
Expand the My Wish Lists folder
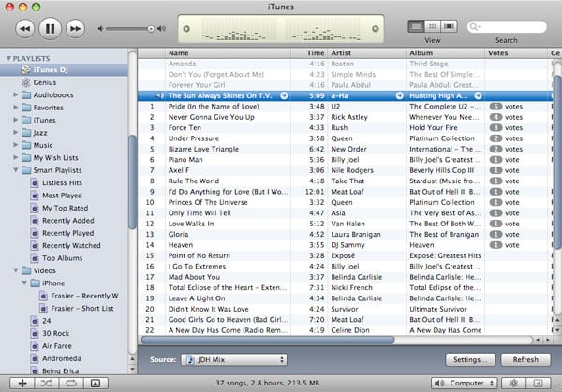coord(15,157)
